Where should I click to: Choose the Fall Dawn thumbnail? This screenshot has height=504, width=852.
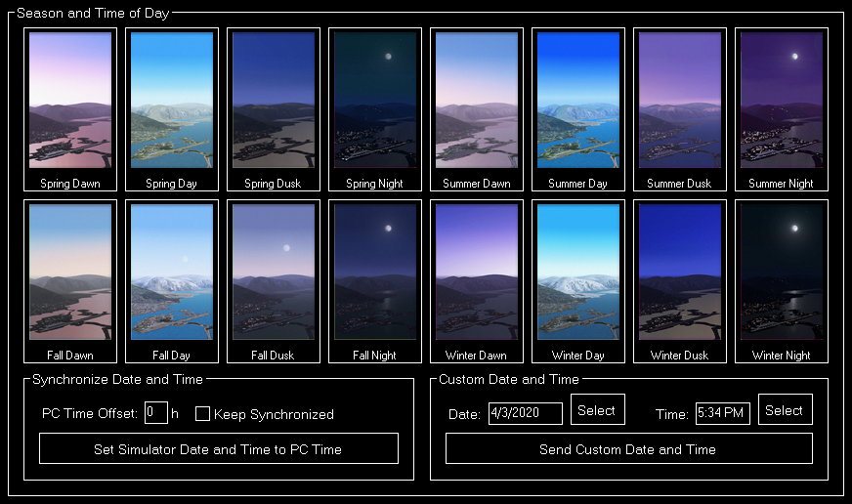[70, 281]
